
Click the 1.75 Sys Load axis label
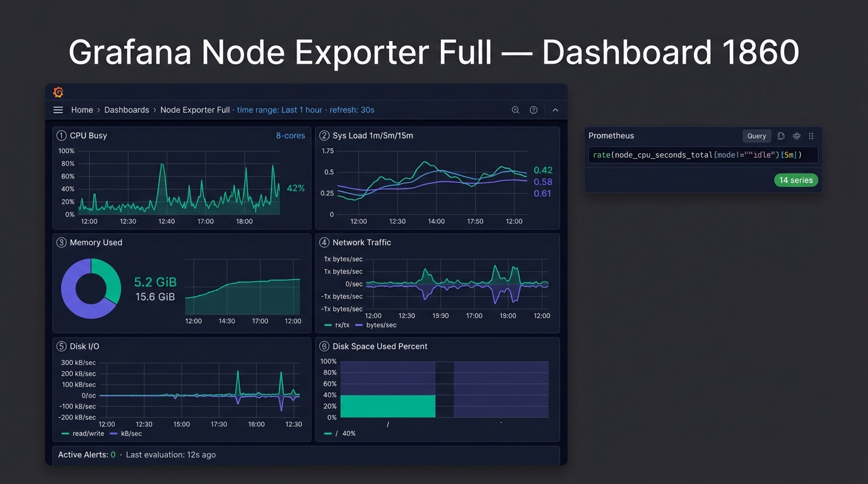pyautogui.click(x=327, y=151)
